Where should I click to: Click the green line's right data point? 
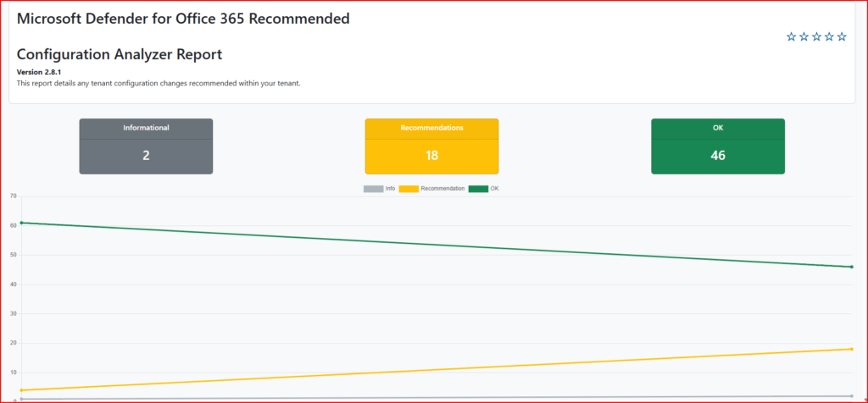[x=851, y=267]
